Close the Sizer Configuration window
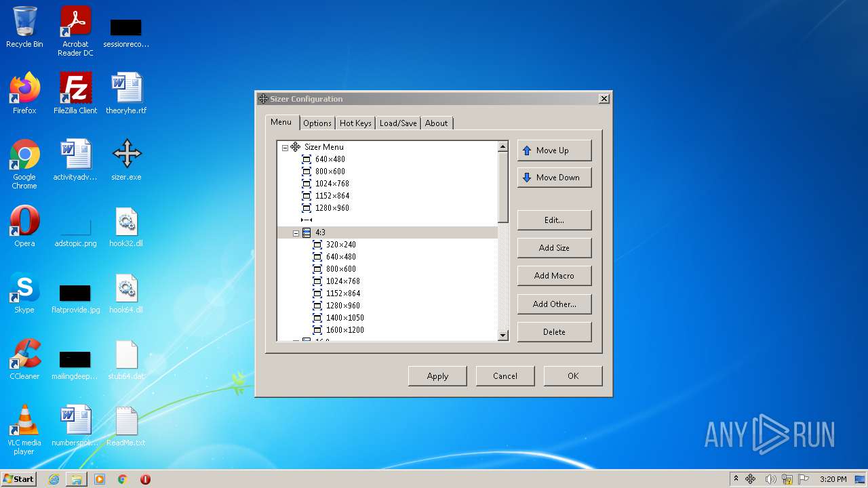 [604, 99]
